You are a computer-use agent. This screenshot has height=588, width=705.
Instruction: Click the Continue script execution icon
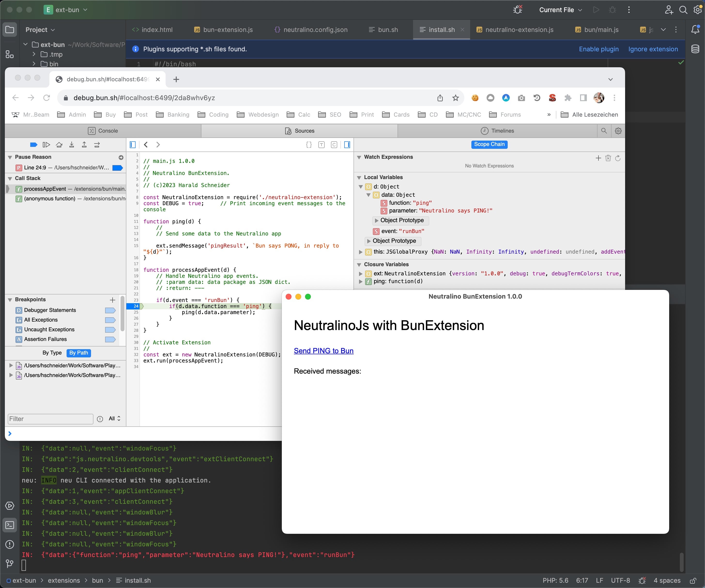46,145
